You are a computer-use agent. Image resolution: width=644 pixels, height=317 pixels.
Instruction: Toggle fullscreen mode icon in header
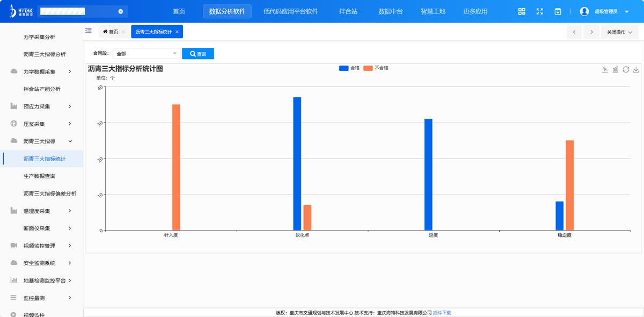(x=540, y=11)
